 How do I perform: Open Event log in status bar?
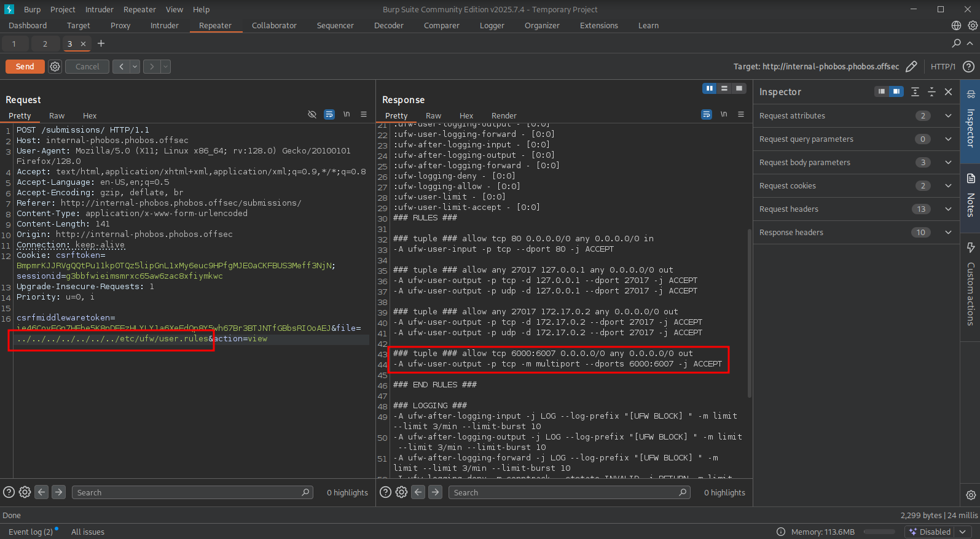[x=31, y=532]
